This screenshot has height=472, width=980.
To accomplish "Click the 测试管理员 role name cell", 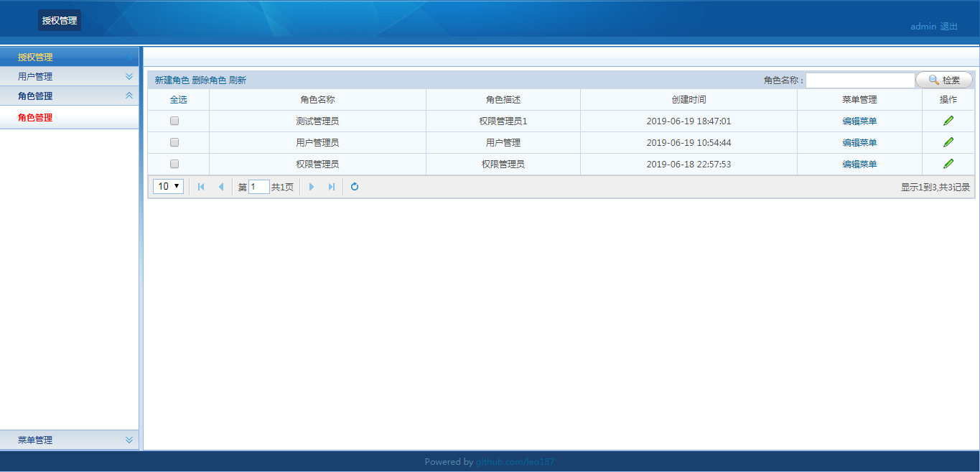I will point(317,121).
